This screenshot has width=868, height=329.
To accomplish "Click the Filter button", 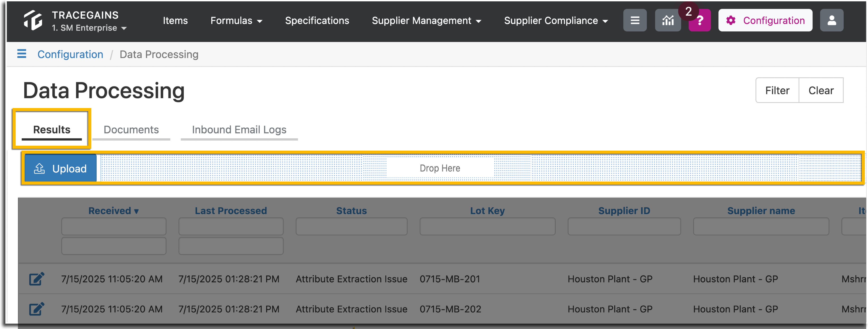I will pos(777,90).
